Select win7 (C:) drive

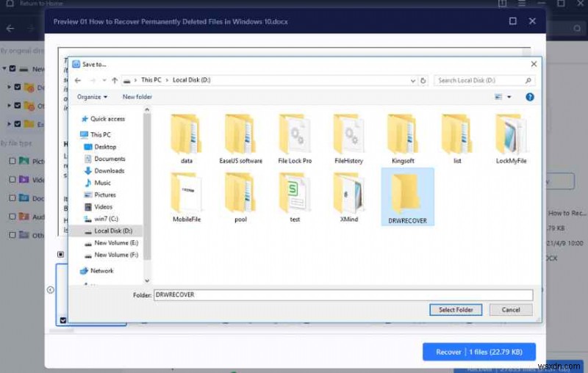pos(101,219)
